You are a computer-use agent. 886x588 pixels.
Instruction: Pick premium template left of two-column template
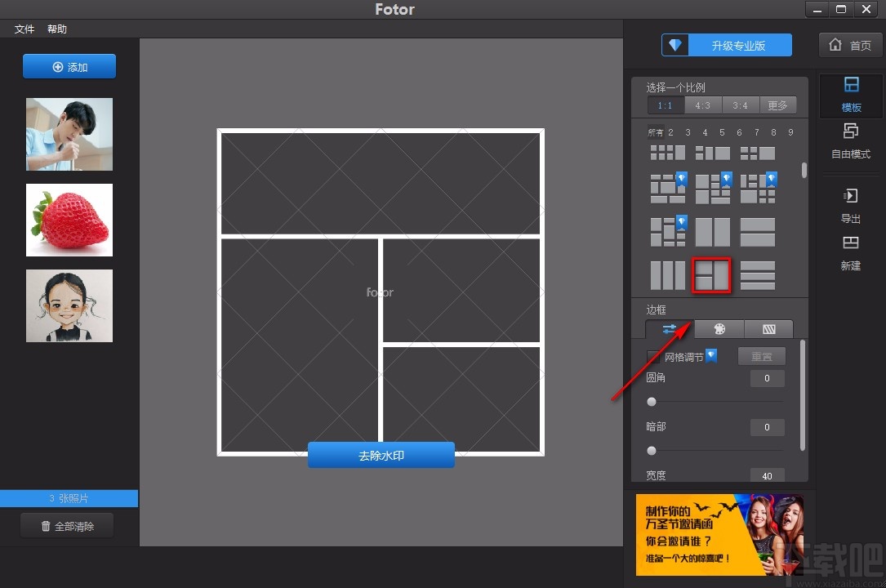[x=668, y=232]
